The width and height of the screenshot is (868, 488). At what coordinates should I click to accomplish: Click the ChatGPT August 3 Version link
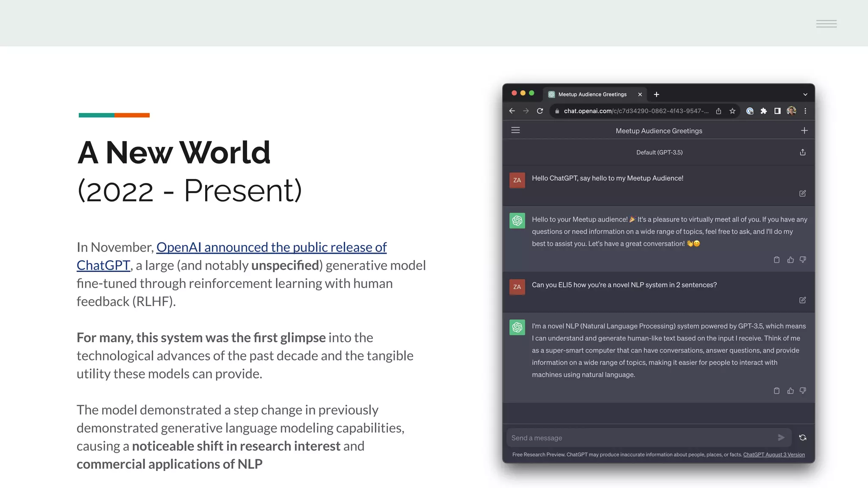pos(773,455)
